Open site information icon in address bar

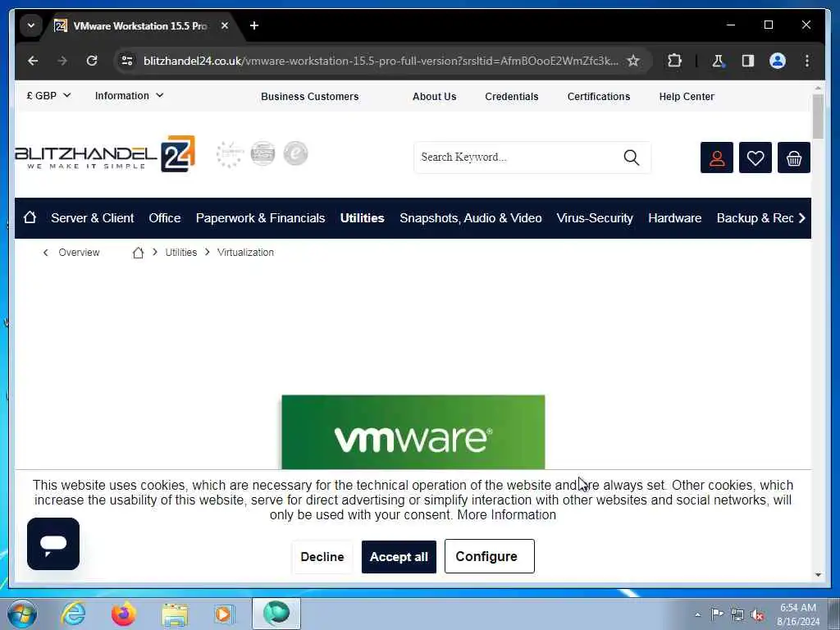pyautogui.click(x=127, y=61)
